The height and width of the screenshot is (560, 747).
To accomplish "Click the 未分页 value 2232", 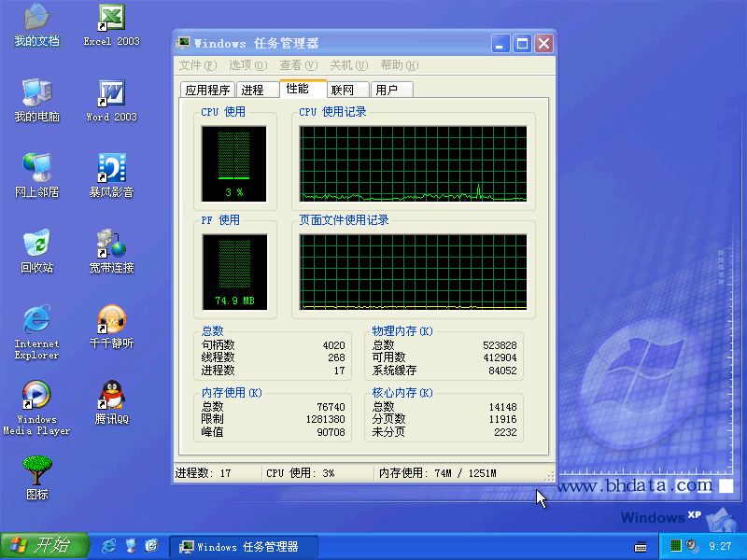I will tap(505, 432).
